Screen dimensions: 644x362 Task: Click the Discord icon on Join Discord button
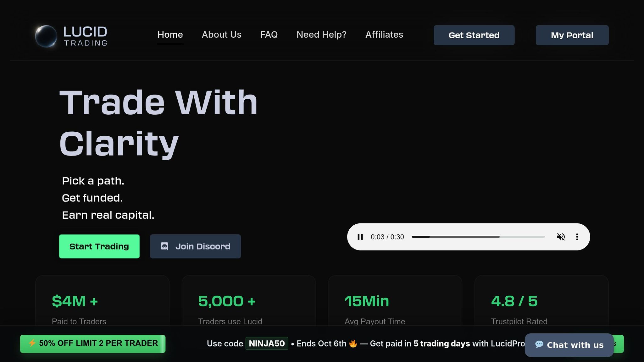[x=164, y=246]
